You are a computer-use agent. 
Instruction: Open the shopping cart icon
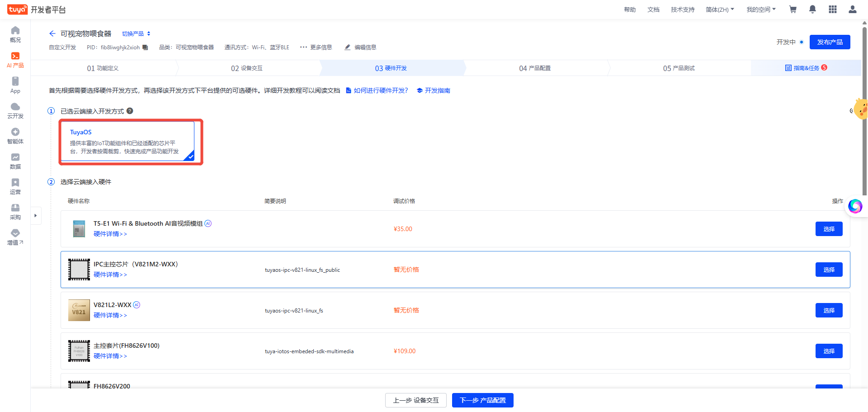click(793, 9)
